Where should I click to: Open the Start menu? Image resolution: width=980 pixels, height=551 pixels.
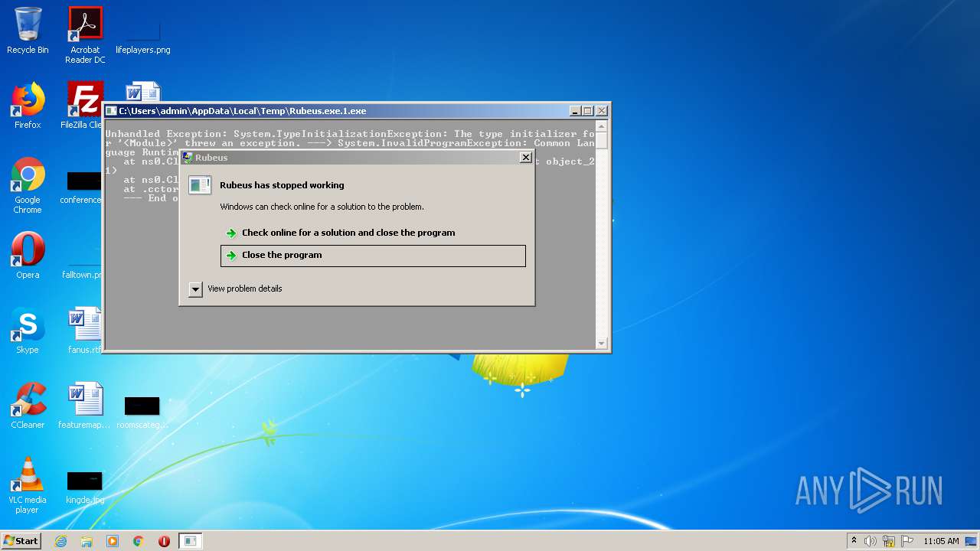(21, 541)
